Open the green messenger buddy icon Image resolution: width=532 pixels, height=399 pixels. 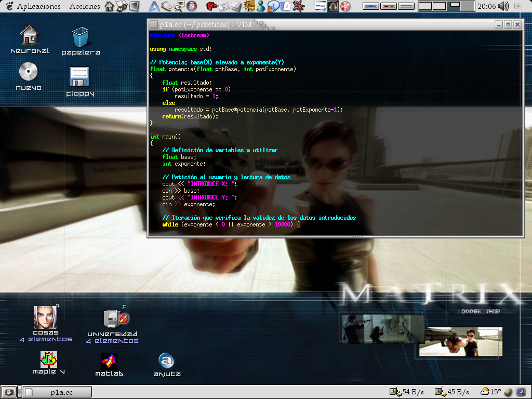pos(261,6)
